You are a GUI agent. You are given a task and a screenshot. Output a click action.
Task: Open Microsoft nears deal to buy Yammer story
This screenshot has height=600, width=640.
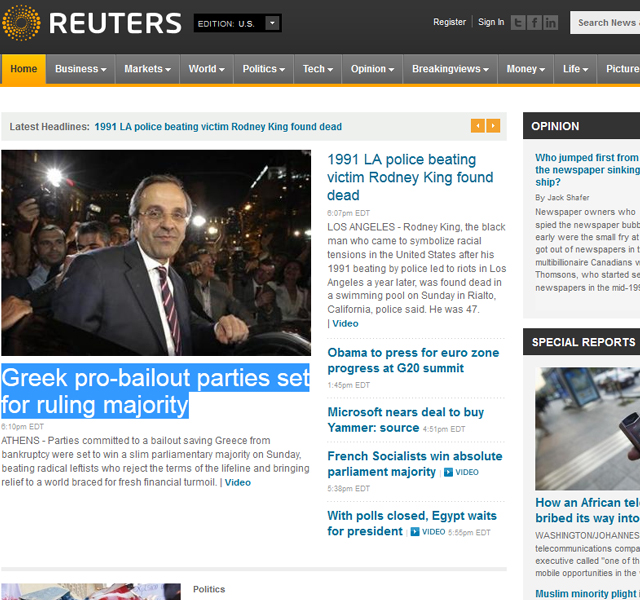(406, 420)
